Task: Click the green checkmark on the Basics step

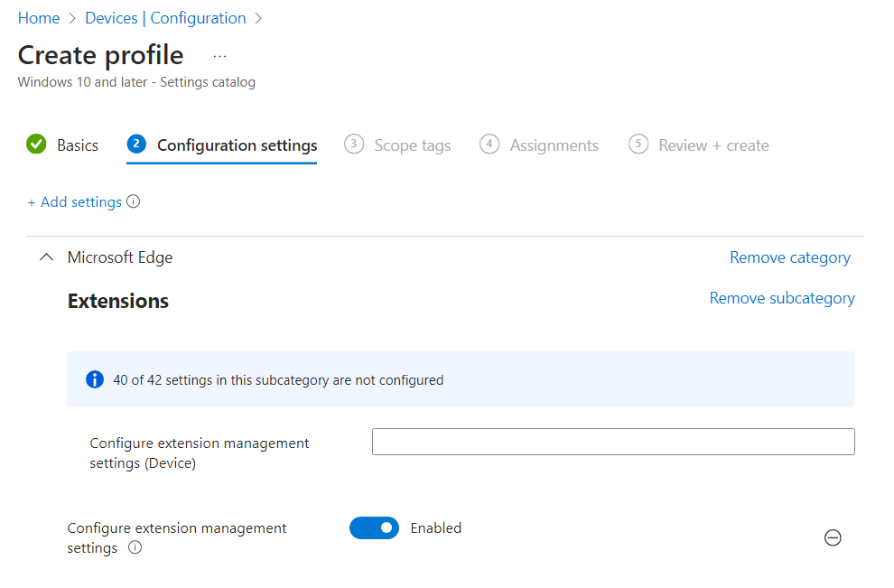Action: (x=36, y=144)
